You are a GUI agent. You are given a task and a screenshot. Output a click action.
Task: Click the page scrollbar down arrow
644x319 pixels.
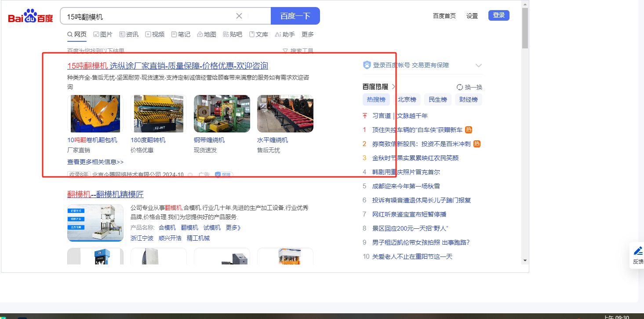pyautogui.click(x=525, y=260)
